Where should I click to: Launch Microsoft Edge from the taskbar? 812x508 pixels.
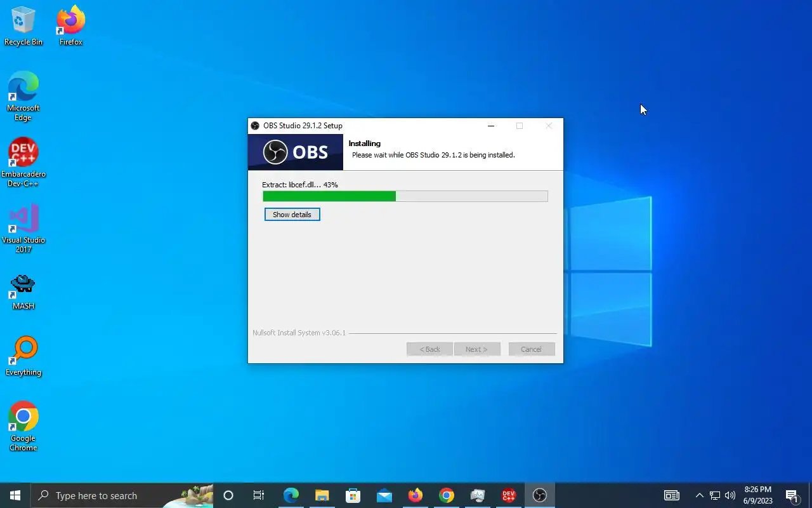291,495
